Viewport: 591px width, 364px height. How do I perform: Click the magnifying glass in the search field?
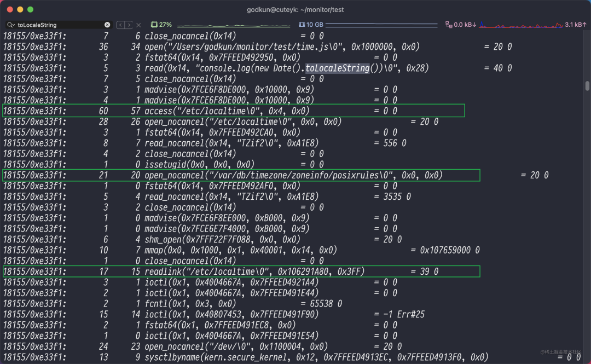tap(8, 25)
